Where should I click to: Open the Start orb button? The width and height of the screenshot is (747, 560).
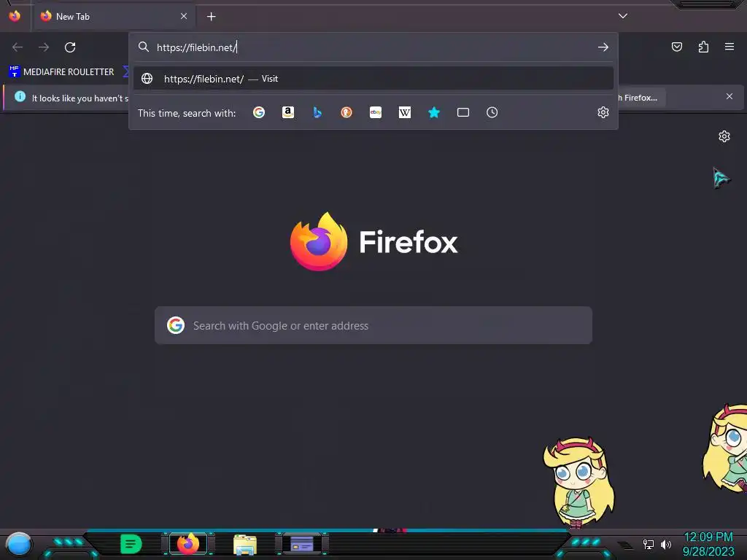(x=20, y=544)
